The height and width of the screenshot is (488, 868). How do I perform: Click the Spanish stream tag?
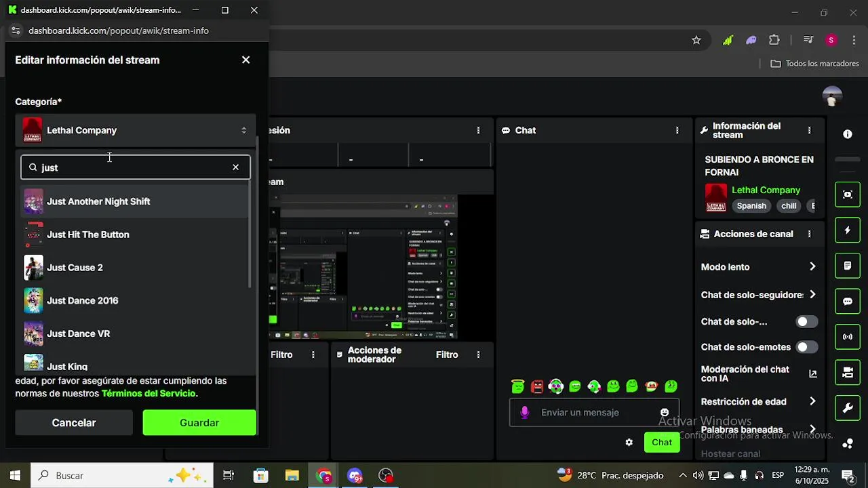(751, 206)
